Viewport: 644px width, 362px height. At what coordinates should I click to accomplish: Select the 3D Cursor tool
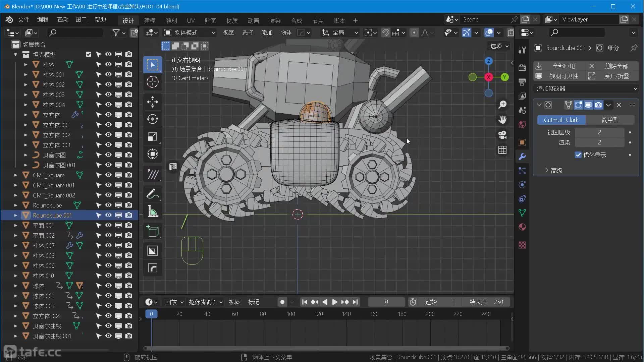pos(153,82)
